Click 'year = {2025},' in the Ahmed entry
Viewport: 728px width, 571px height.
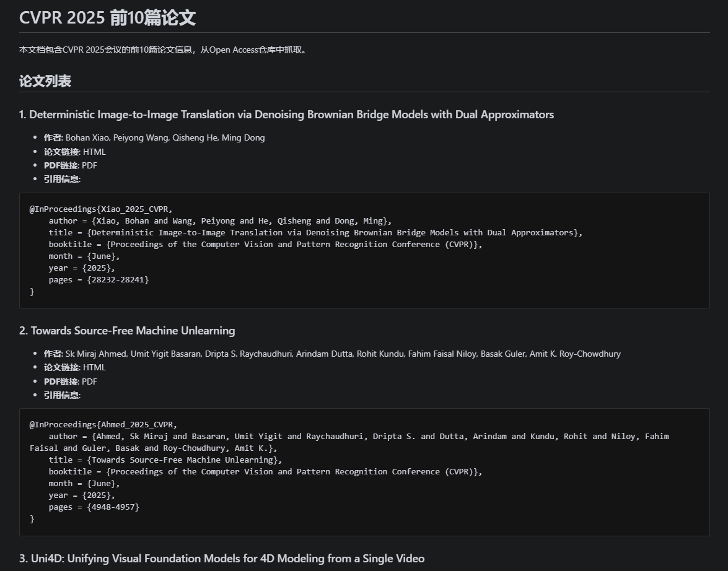tap(82, 495)
